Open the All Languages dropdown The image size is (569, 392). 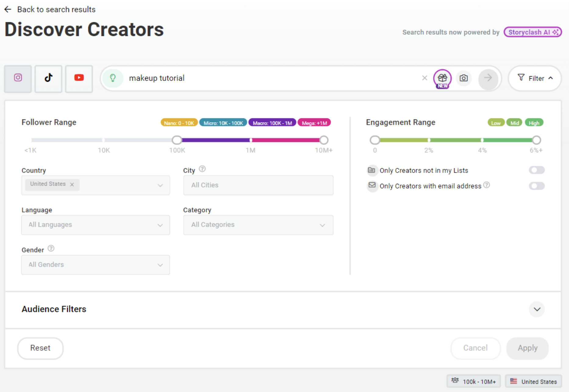95,225
